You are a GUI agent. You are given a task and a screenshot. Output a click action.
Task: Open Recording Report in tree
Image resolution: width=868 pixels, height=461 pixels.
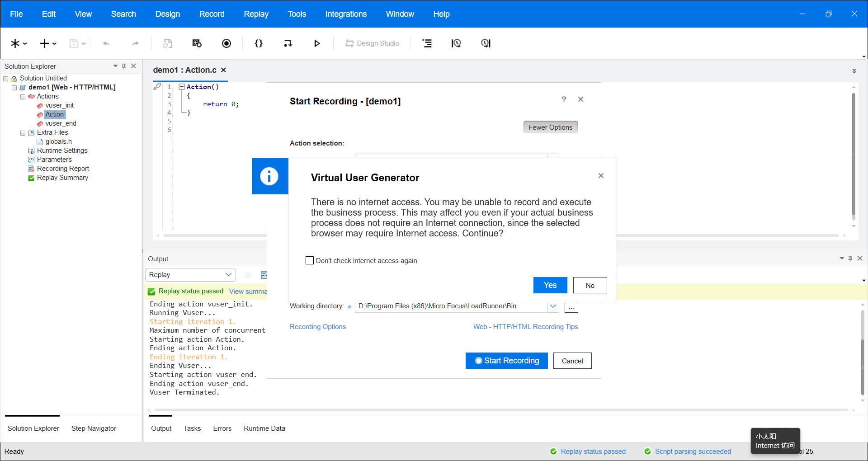click(x=63, y=169)
